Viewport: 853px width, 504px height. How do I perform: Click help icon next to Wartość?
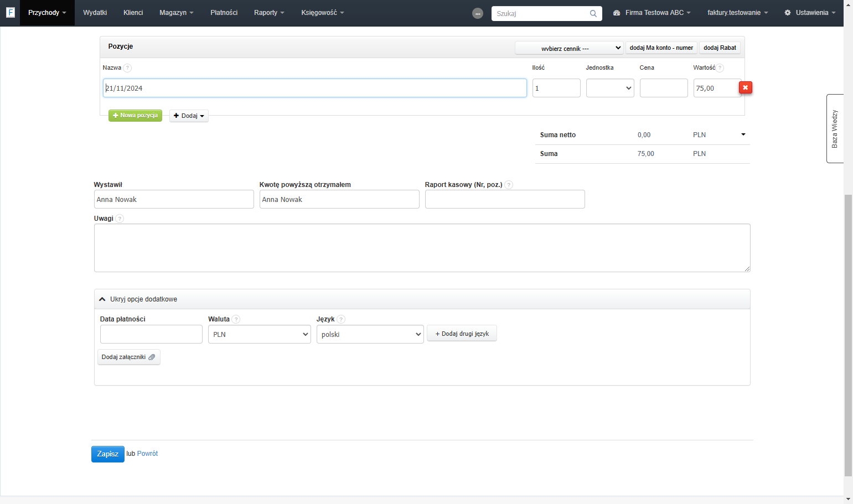[720, 68]
